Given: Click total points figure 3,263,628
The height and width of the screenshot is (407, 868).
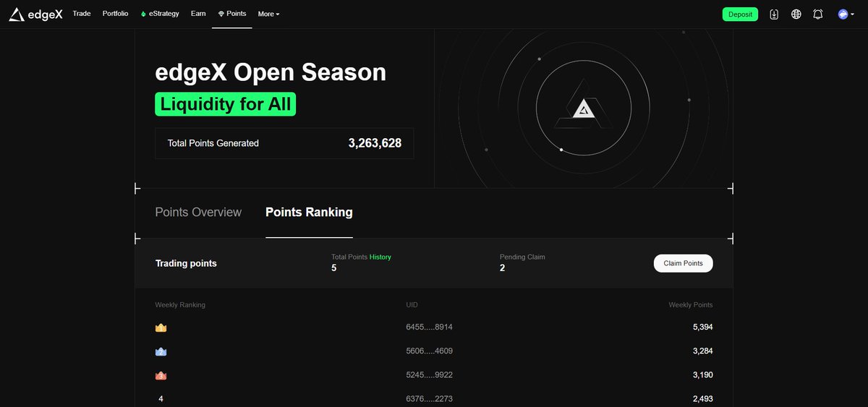Looking at the screenshot, I should [x=375, y=143].
